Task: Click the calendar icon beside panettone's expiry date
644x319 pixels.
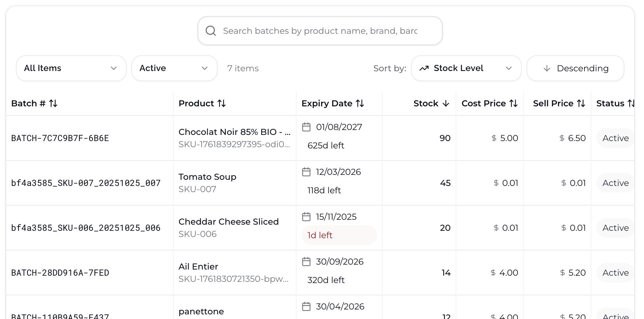Action: [x=306, y=306]
